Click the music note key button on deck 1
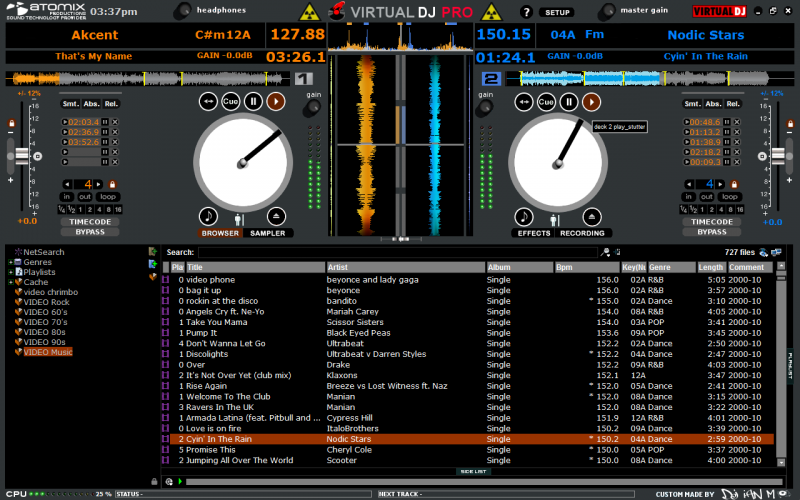Viewport: 800px width, 500px height. tap(208, 216)
